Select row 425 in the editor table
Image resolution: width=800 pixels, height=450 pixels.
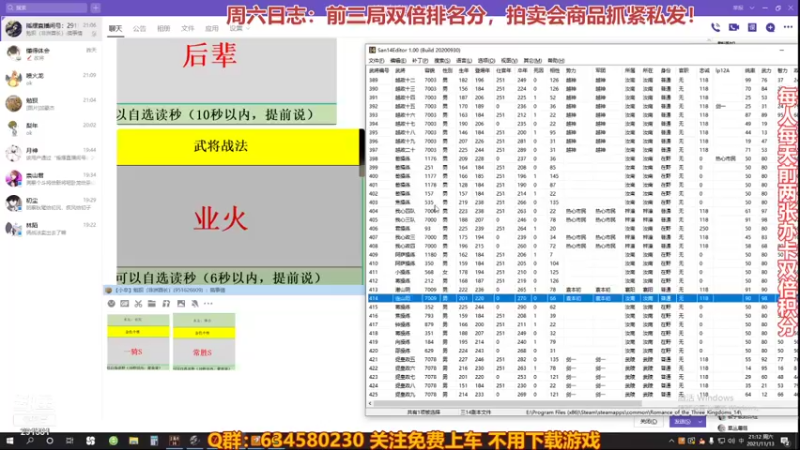coord(581,394)
